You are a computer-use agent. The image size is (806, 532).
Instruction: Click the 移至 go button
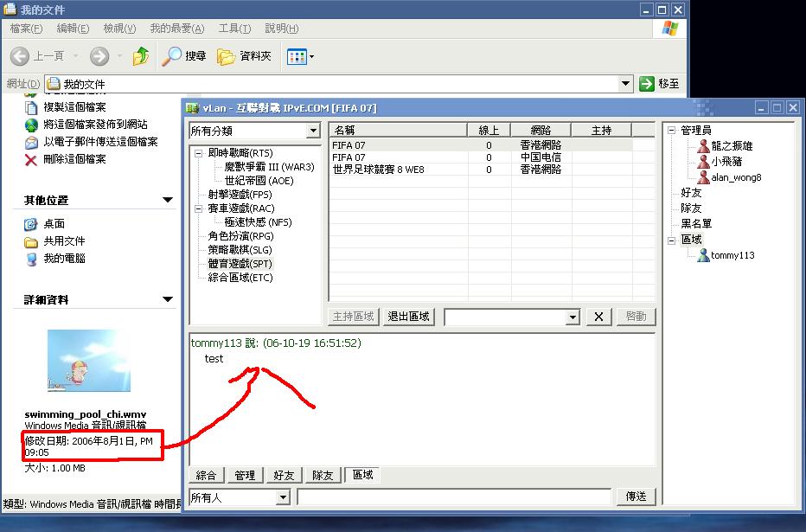click(659, 83)
